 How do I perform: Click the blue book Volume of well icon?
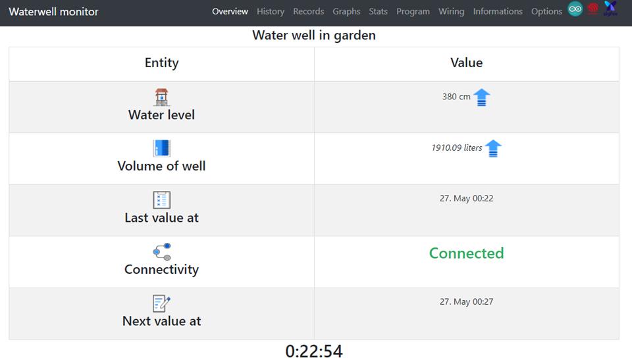pyautogui.click(x=161, y=148)
